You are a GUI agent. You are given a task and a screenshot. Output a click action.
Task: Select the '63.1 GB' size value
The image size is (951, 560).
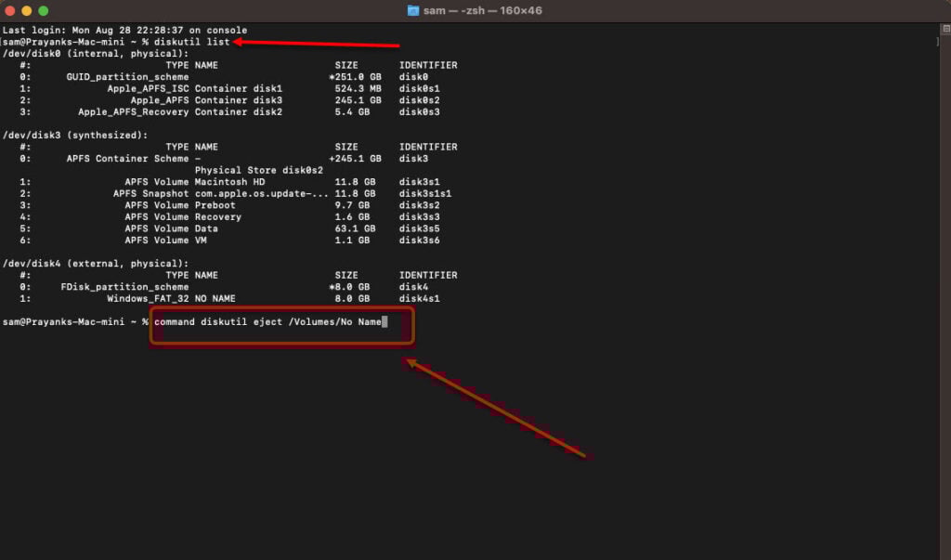coord(355,228)
